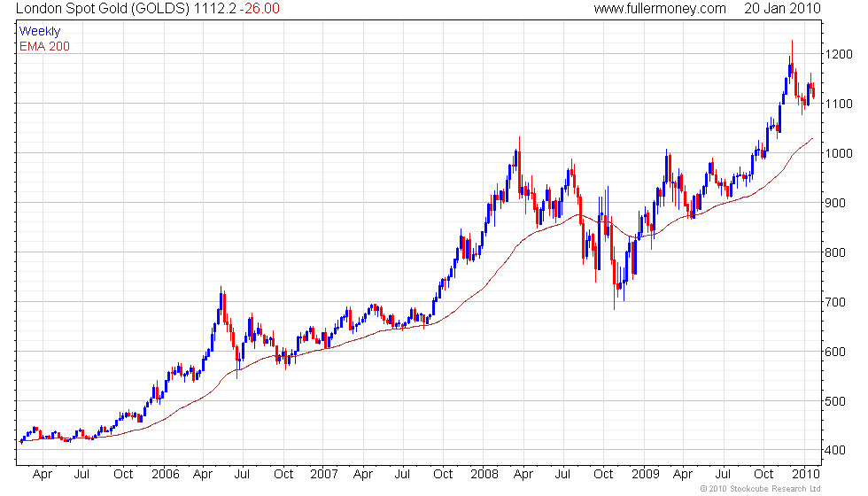Click the 400 price axis label
The width and height of the screenshot is (868, 496).
tap(835, 450)
